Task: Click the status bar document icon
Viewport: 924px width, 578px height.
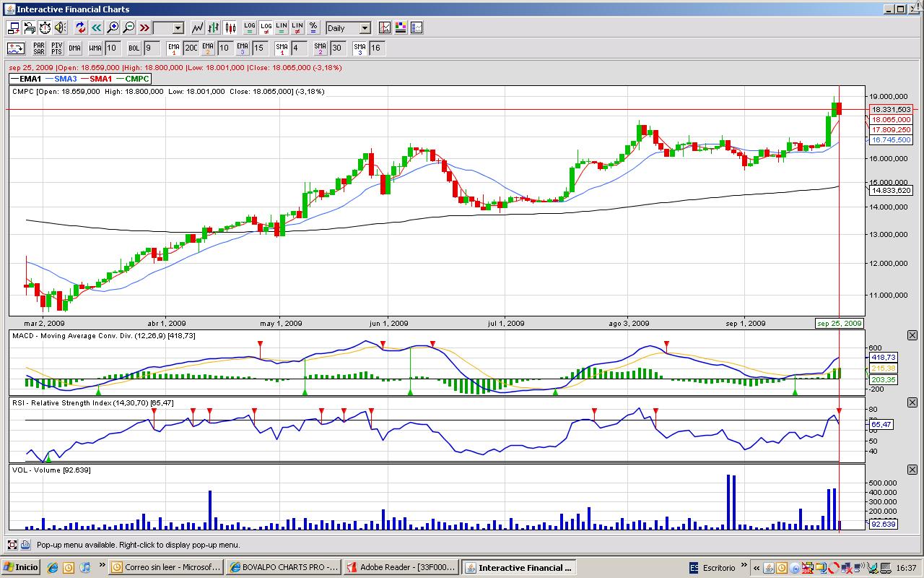Action: 25,545
